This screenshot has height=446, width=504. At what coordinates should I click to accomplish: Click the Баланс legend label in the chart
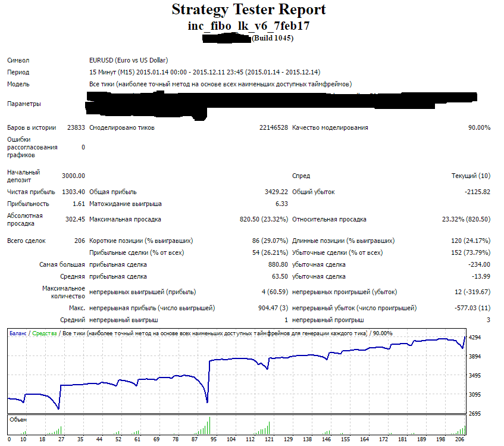18,333
